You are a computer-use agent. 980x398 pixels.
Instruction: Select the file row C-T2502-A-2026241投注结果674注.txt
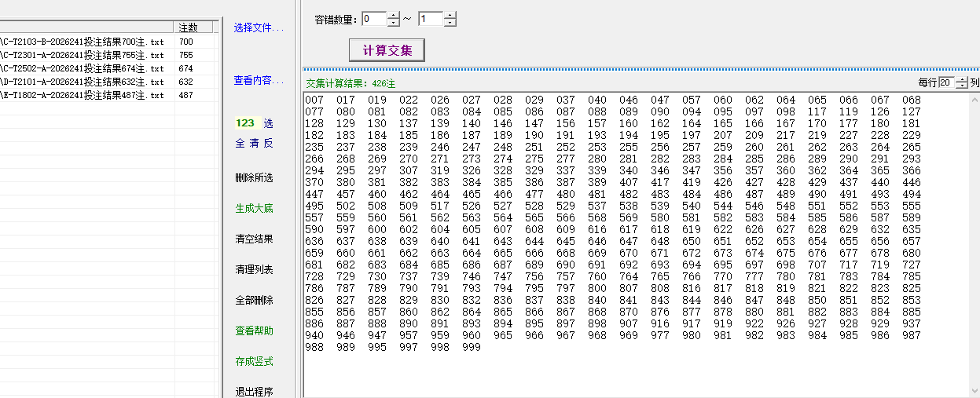(109, 68)
